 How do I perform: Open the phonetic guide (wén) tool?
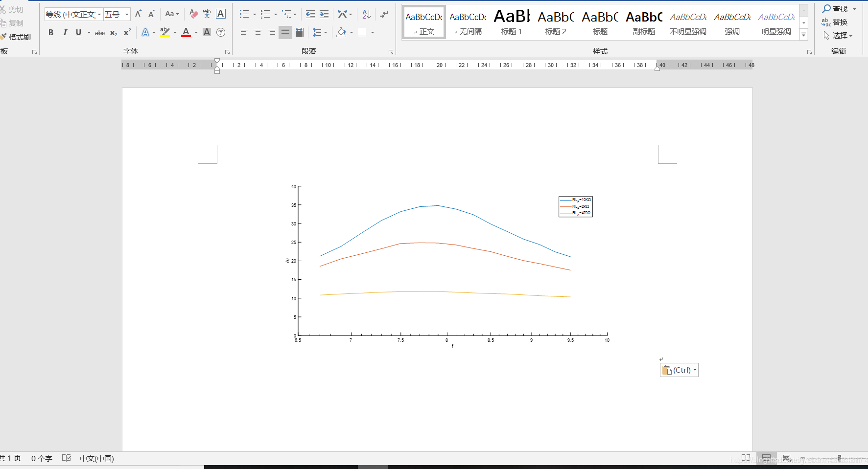pos(207,14)
